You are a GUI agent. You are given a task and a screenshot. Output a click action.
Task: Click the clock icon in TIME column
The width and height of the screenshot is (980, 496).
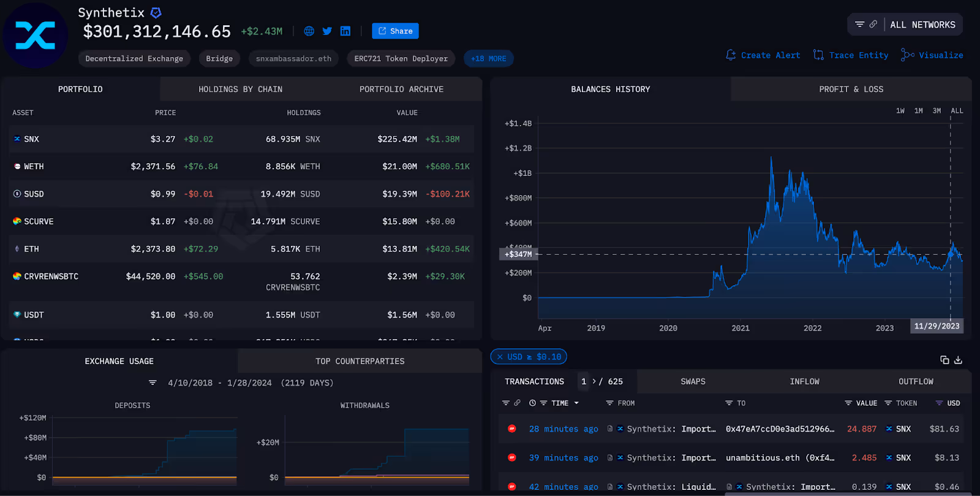click(x=532, y=403)
